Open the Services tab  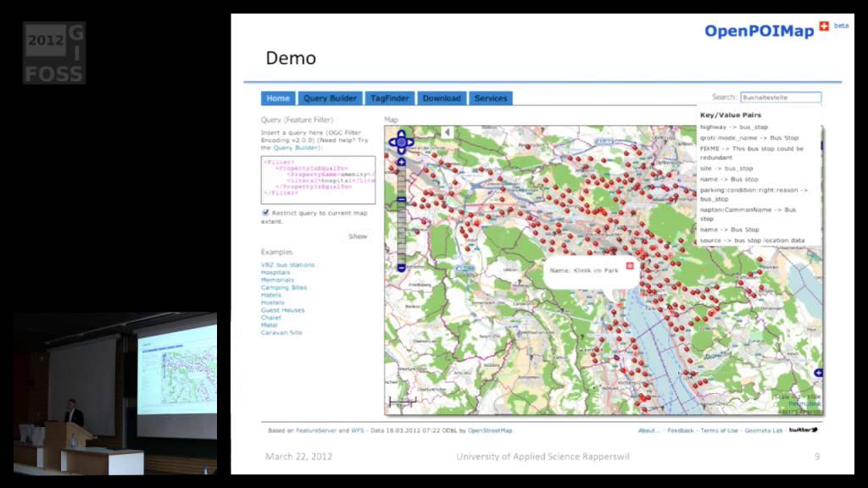pyautogui.click(x=491, y=98)
